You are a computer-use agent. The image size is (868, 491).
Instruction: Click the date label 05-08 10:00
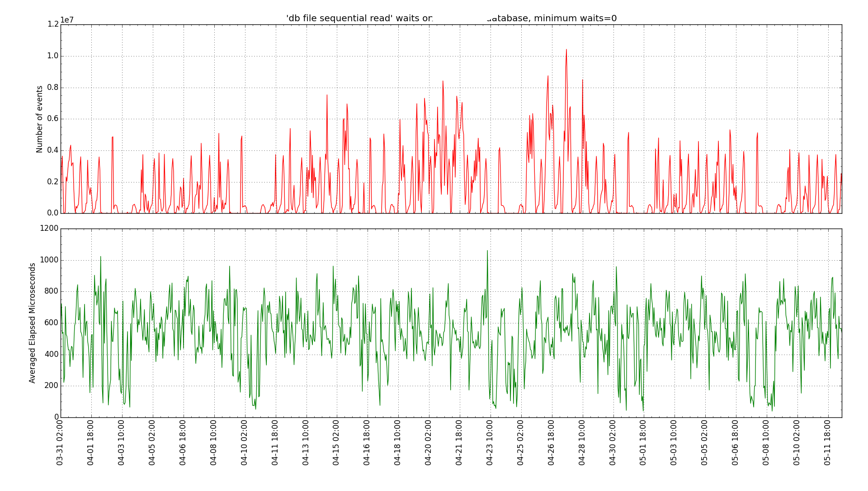click(x=766, y=443)
